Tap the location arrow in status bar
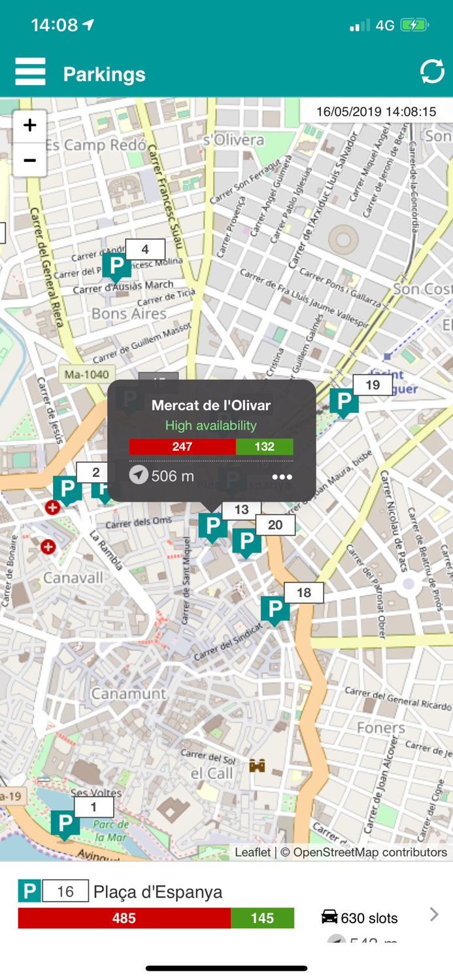 88,25
